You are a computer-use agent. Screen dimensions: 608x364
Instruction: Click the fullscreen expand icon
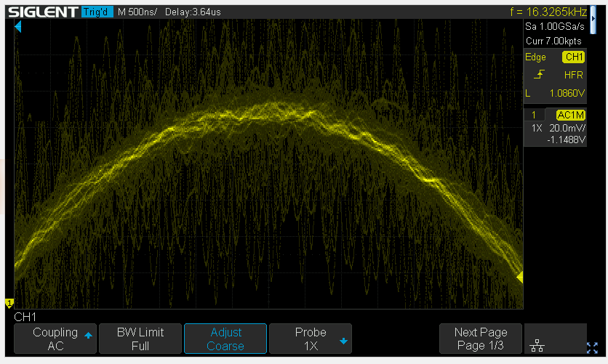(592, 348)
